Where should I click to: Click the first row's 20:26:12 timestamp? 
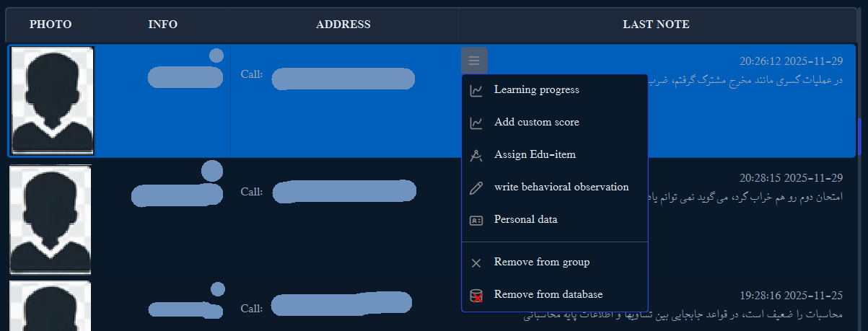click(791, 61)
